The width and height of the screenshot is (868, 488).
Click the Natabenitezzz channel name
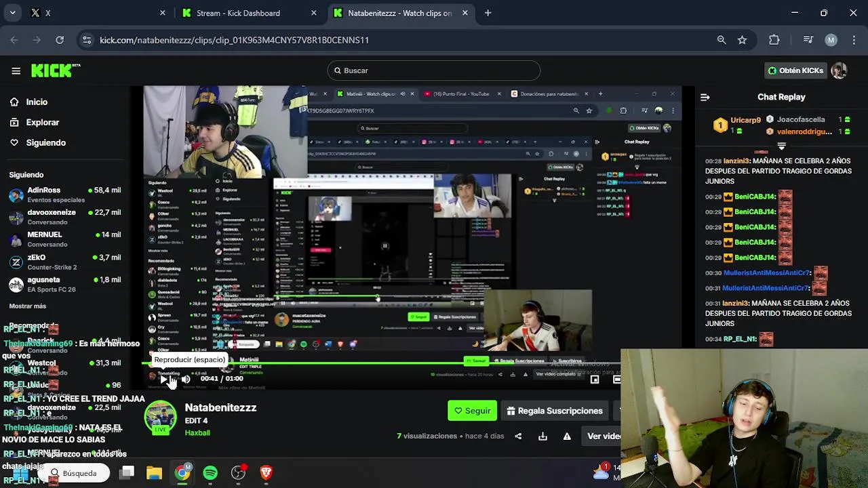(220, 407)
